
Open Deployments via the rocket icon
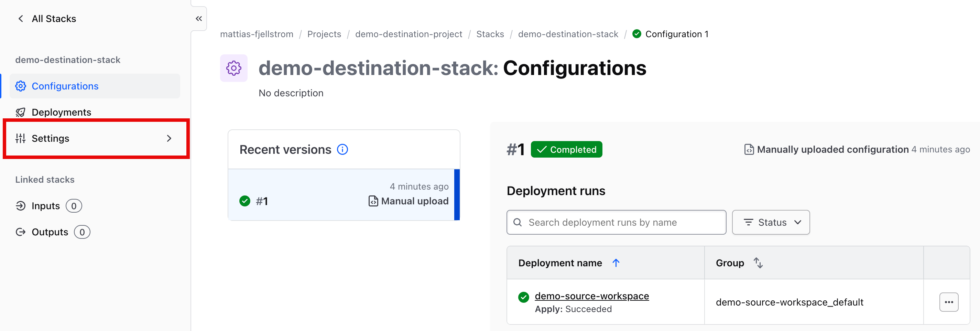pyautogui.click(x=21, y=112)
